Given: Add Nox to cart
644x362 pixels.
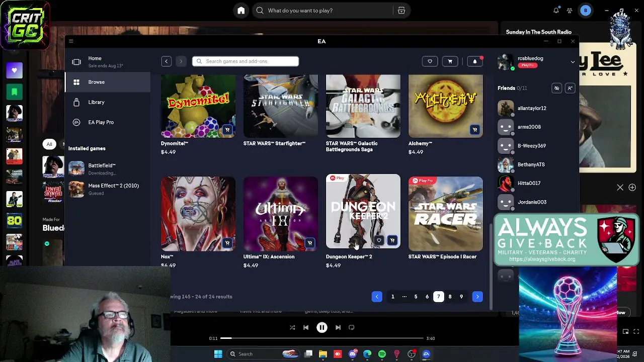Looking at the screenshot, I should click(227, 243).
